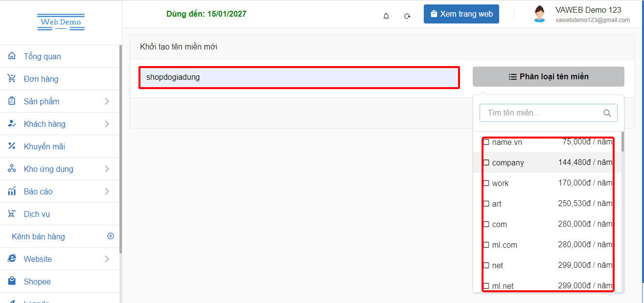Expand the Khách hàng submenu chevron
This screenshot has height=303, width=644.
point(107,124)
